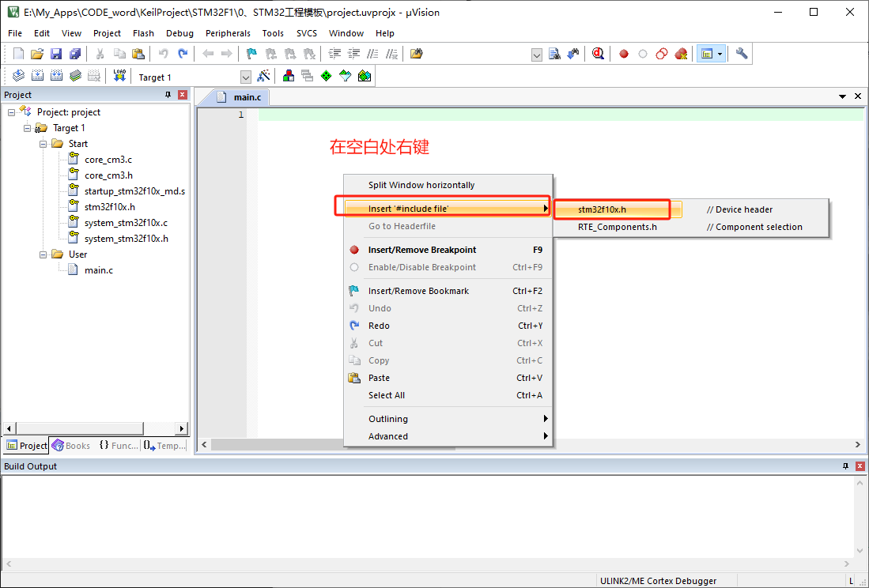Pin the Build Output panel
The image size is (869, 588).
coord(845,466)
